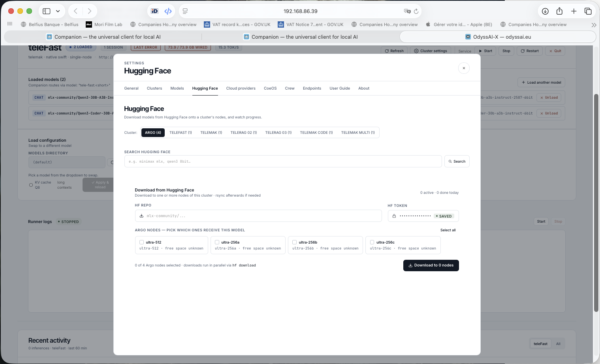
Task: Click the download icon in HF repo field
Action: (x=141, y=216)
